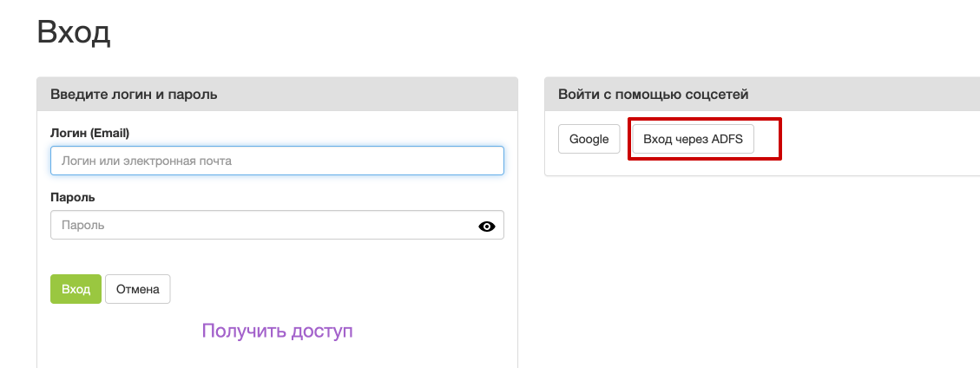The width and height of the screenshot is (980, 368).
Task: Click the Пароль field label
Action: point(73,197)
